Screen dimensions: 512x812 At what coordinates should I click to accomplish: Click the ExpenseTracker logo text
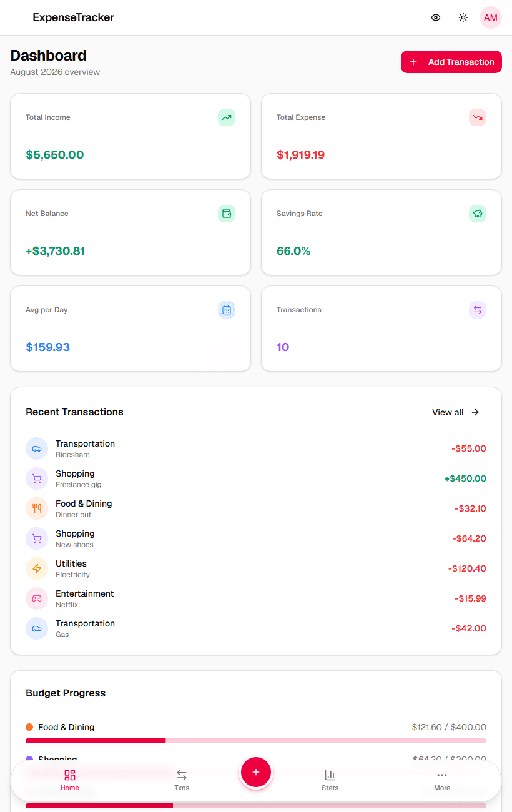[73, 17]
